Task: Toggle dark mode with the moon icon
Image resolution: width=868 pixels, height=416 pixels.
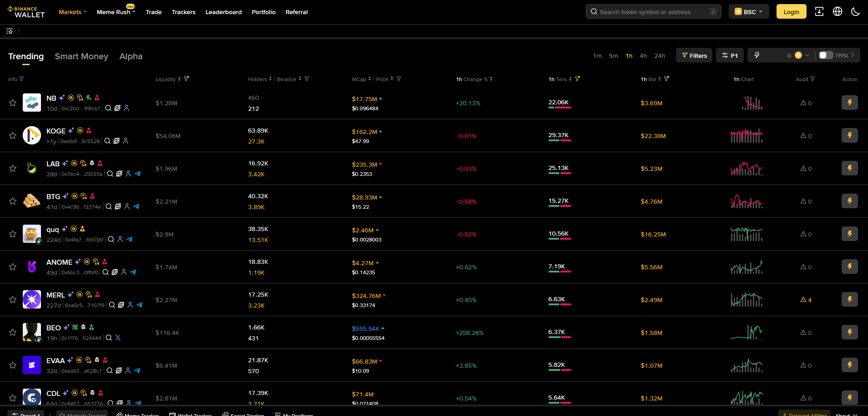Action: click(x=856, y=11)
